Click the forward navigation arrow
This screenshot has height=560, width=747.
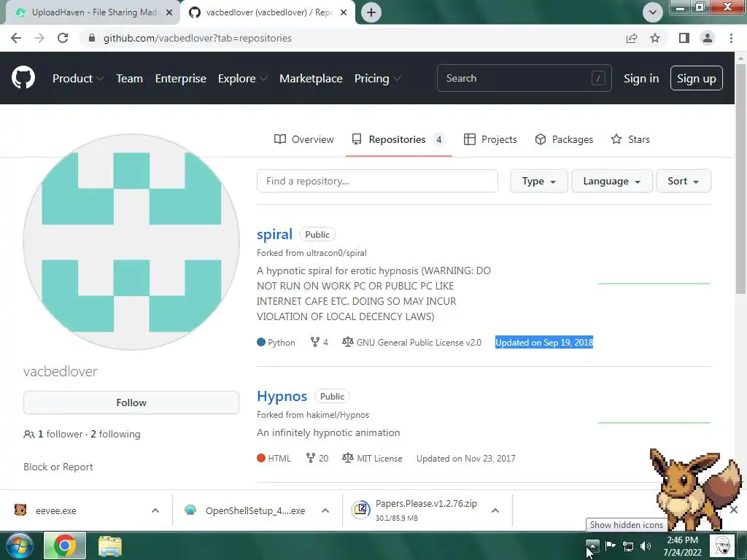tap(39, 38)
